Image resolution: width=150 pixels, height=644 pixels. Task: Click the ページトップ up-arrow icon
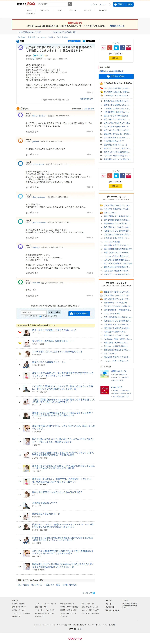coord(94,593)
